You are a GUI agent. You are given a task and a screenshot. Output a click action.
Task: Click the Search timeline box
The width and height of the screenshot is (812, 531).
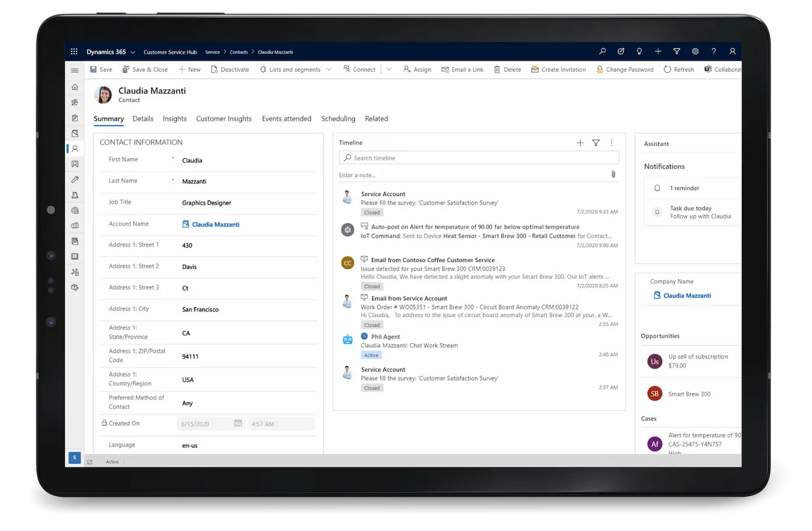[479, 158]
